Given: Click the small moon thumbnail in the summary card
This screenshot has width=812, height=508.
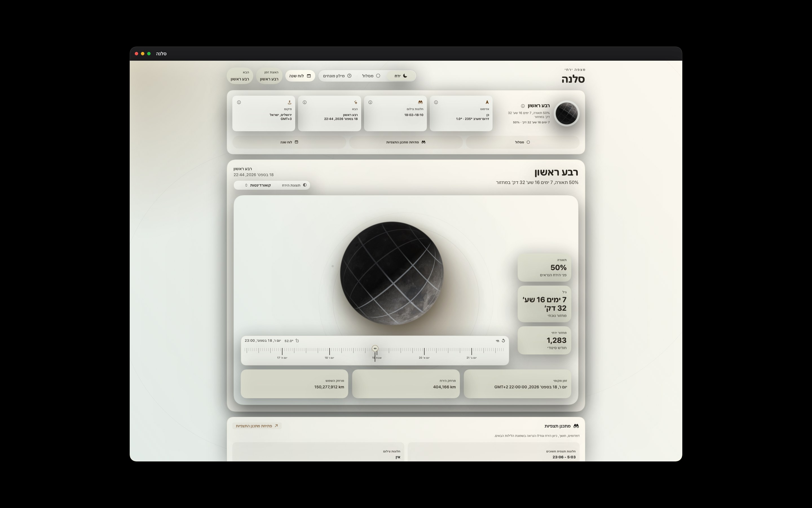Looking at the screenshot, I should click(x=566, y=113).
